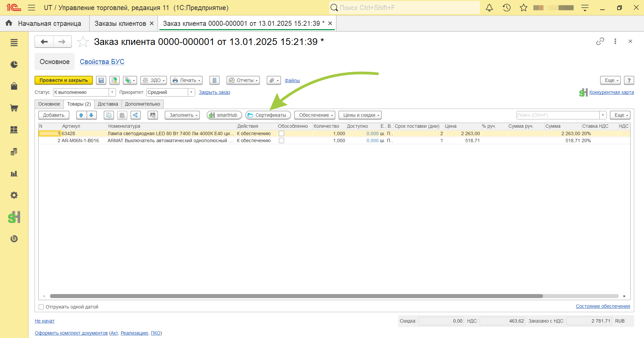Viewport: 644px width, 338px height.
Task: Click the barcode scanner icon in goods toolbar
Action: tap(153, 115)
